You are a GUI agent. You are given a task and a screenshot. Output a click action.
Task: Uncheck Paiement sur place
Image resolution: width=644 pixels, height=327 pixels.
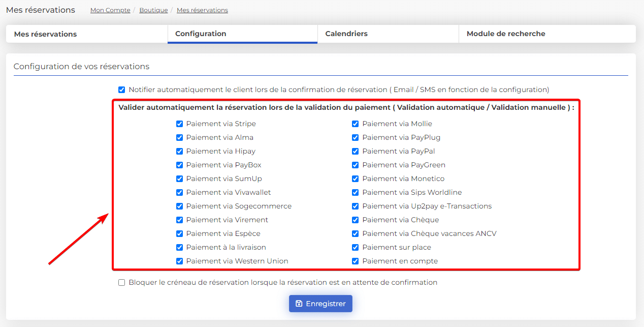(356, 247)
